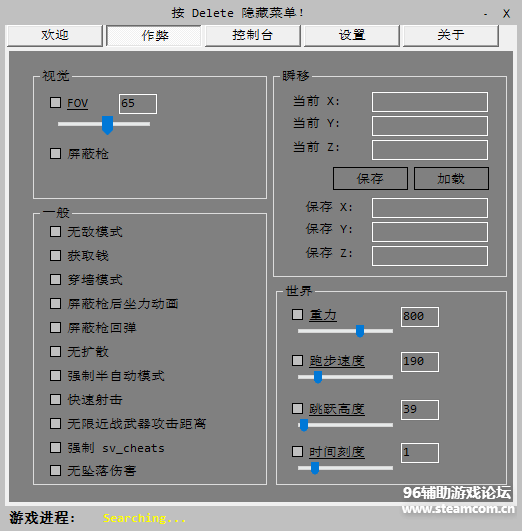Go to the 设置 tab
The image size is (522, 531).
(x=352, y=35)
